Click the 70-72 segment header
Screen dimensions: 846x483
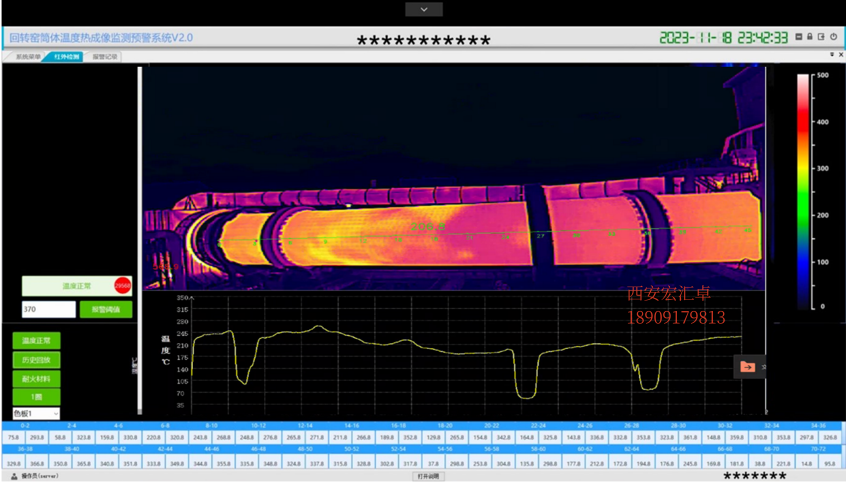818,449
